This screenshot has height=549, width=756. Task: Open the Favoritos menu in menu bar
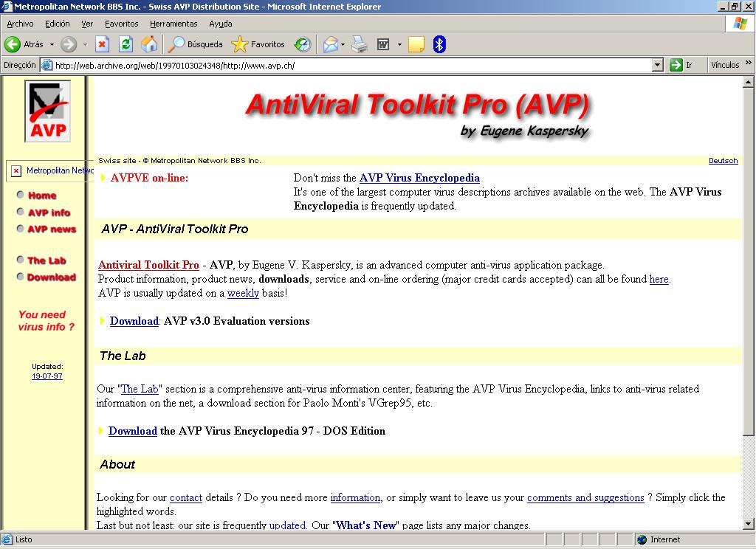[x=122, y=24]
